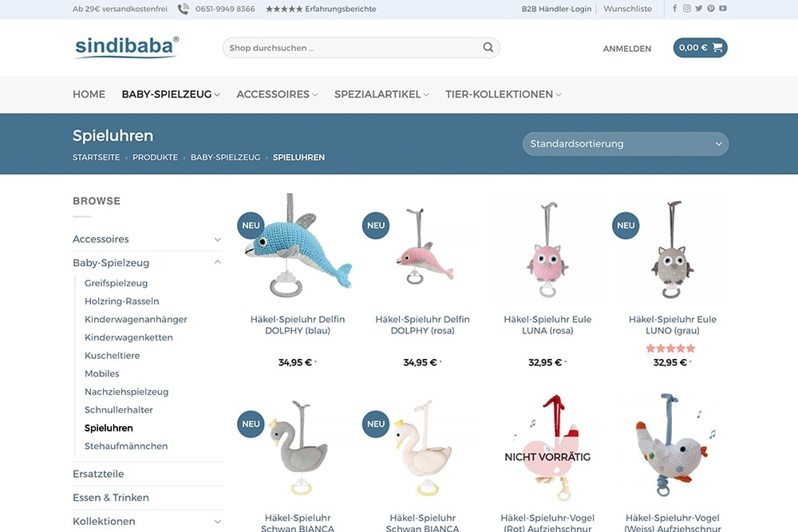Open the Facebook social icon
This screenshot has width=798, height=532.
pos(675,8)
